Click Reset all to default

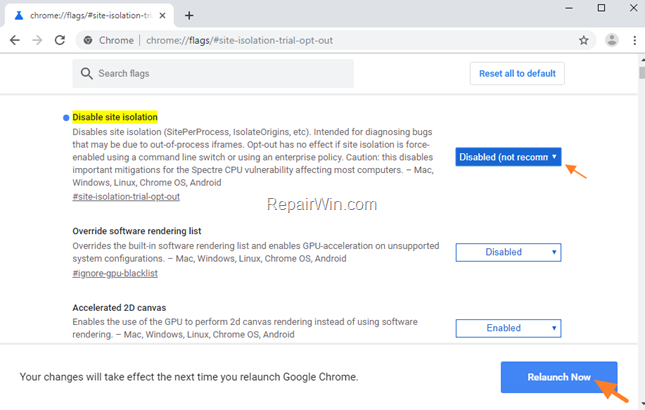pyautogui.click(x=517, y=74)
